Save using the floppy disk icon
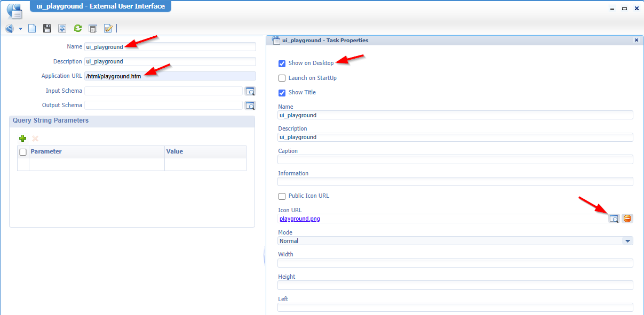This screenshot has height=315, width=644. click(x=47, y=28)
